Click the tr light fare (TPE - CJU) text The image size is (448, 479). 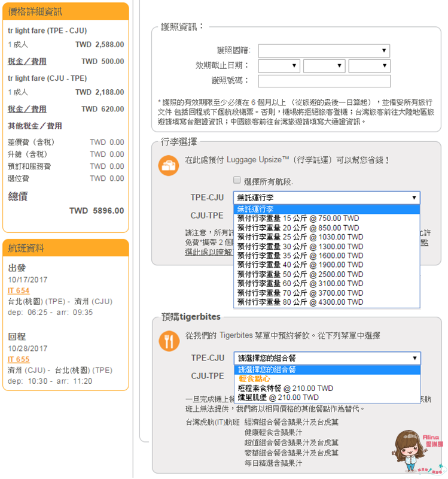47,31
